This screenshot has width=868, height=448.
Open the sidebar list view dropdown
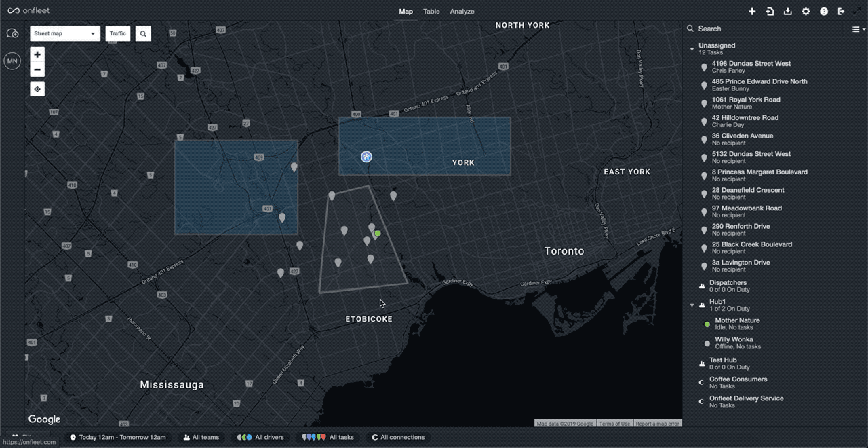pos(858,29)
